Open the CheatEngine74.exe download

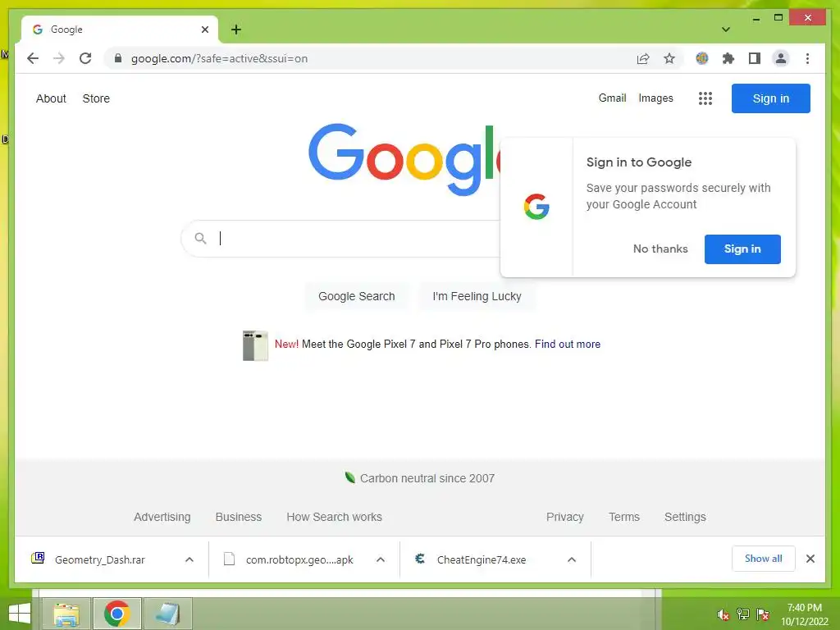481,559
